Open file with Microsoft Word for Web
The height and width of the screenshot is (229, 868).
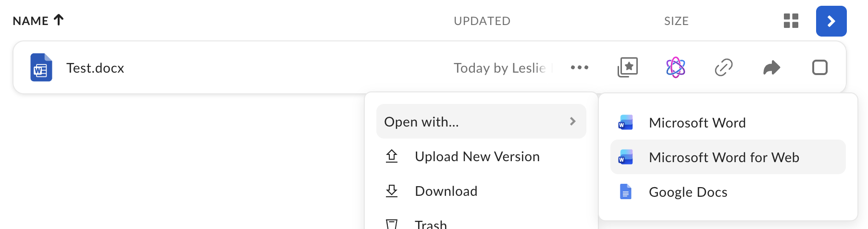click(723, 157)
